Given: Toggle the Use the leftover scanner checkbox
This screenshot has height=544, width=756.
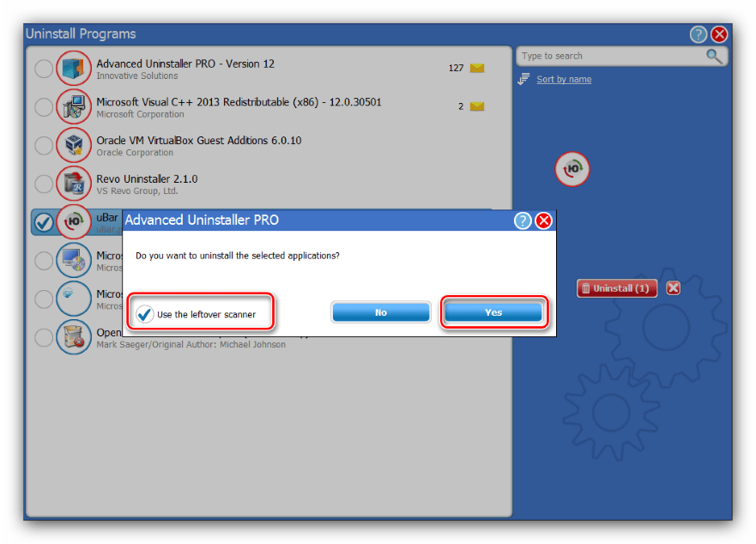Looking at the screenshot, I should click(146, 314).
